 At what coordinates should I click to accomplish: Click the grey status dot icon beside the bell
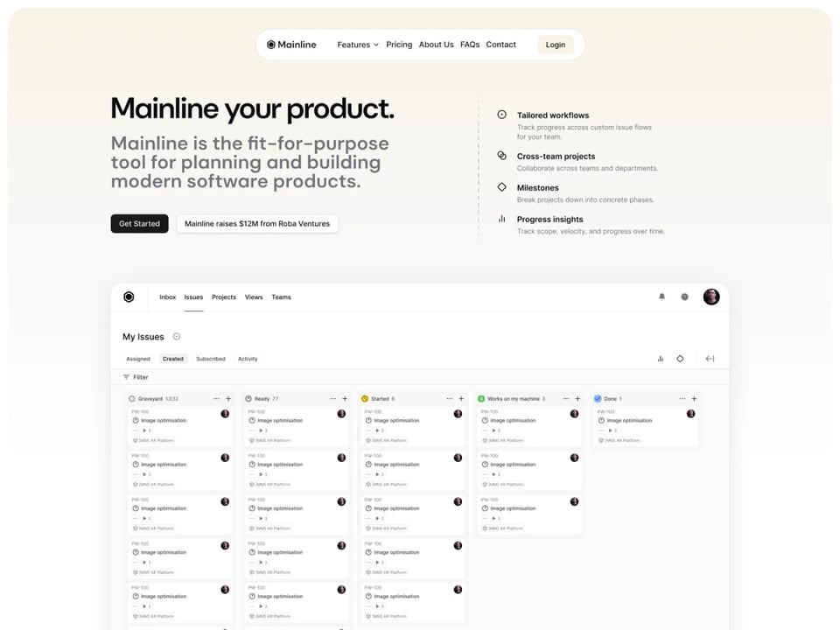click(684, 297)
